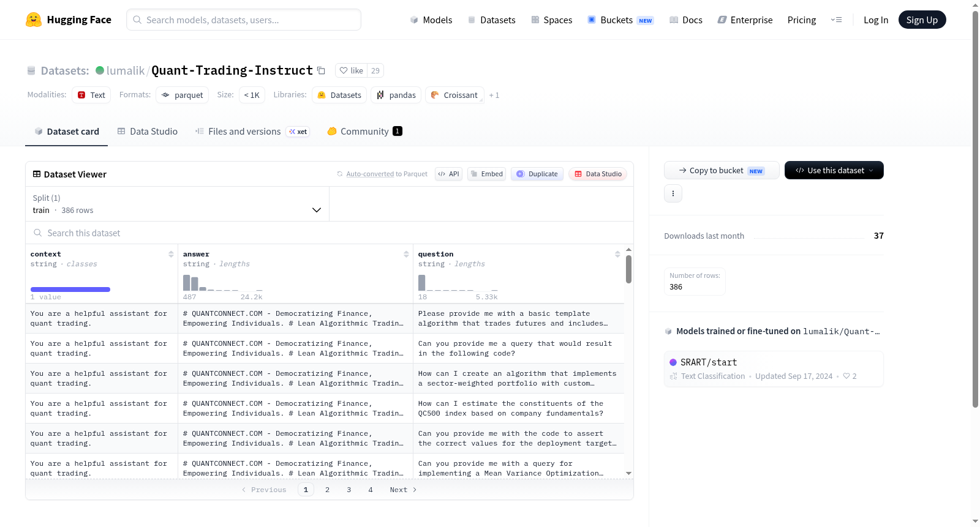Select the Croissant library tag
This screenshot has height=527, width=980.
454,95
